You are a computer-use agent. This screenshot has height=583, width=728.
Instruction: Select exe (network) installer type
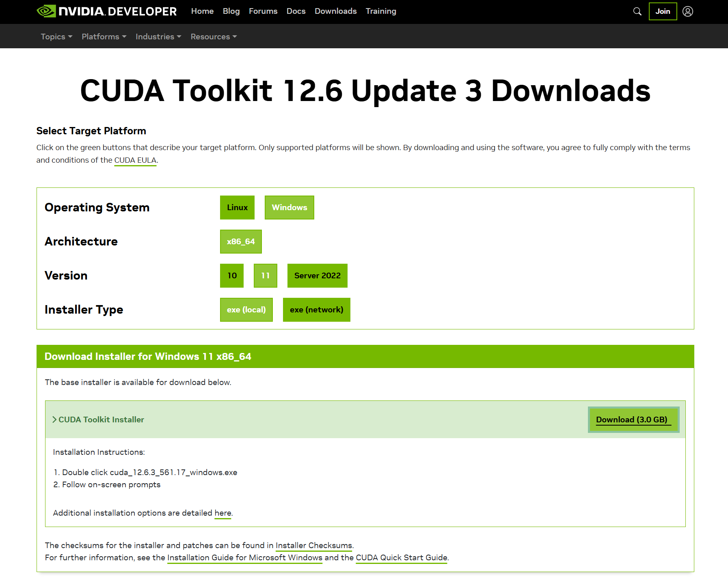pos(317,310)
